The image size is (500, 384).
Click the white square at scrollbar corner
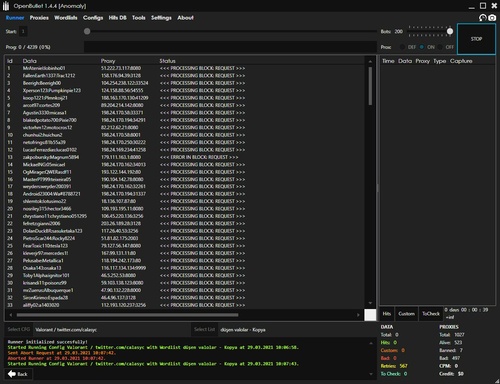tap(370, 315)
